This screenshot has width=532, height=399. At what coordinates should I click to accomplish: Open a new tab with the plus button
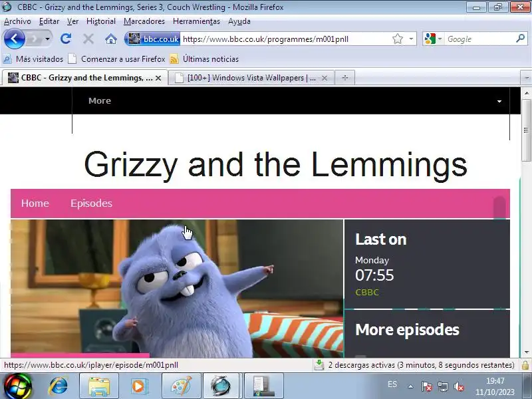(x=344, y=78)
